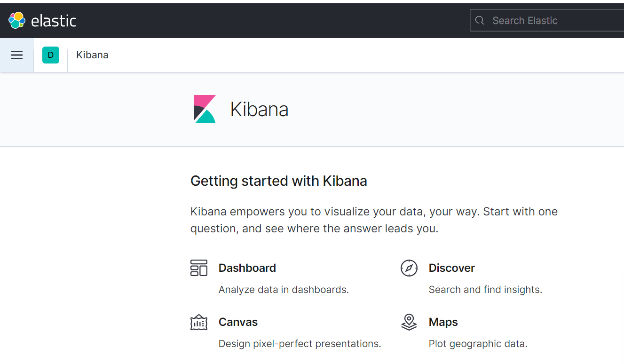Click the large Kibana page title
The height and width of the screenshot is (364, 624).
pos(259,109)
